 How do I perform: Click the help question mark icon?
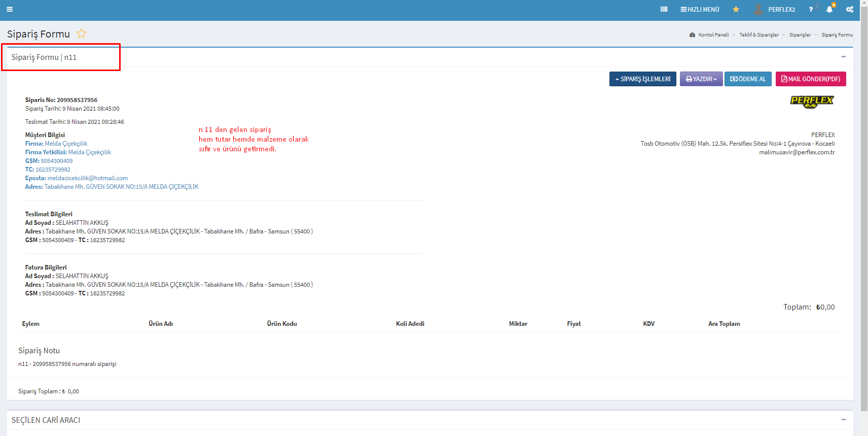[811, 10]
